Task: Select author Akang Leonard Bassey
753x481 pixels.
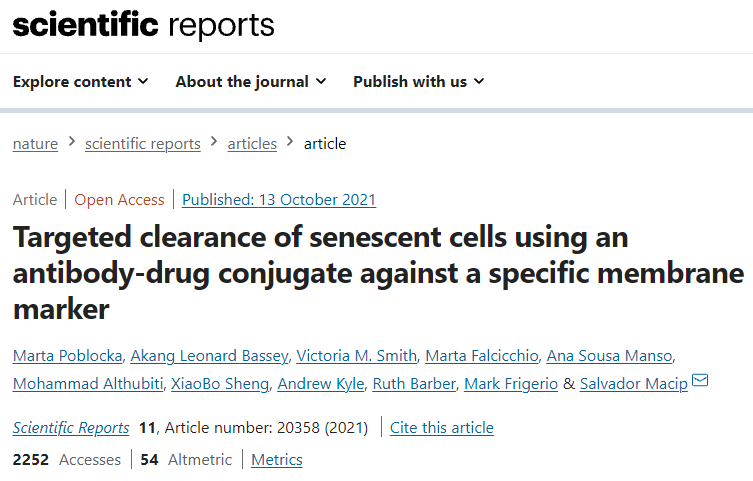Action: pyautogui.click(x=209, y=356)
